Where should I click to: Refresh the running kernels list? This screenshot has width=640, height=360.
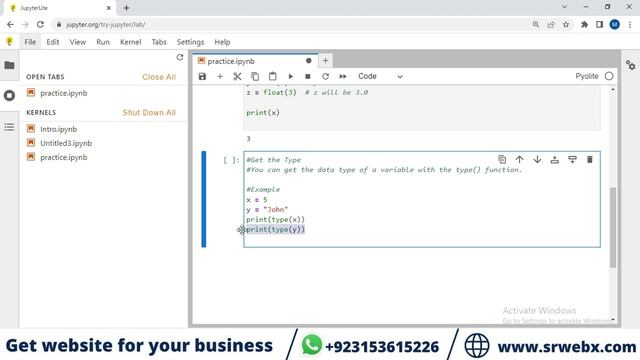[180, 58]
